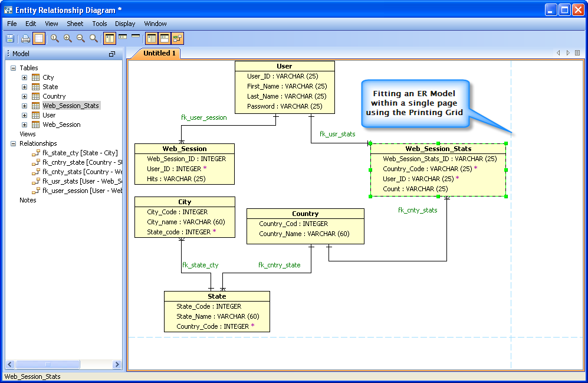Select the Web_Session table header in diagram
588x383 pixels.
click(185, 149)
